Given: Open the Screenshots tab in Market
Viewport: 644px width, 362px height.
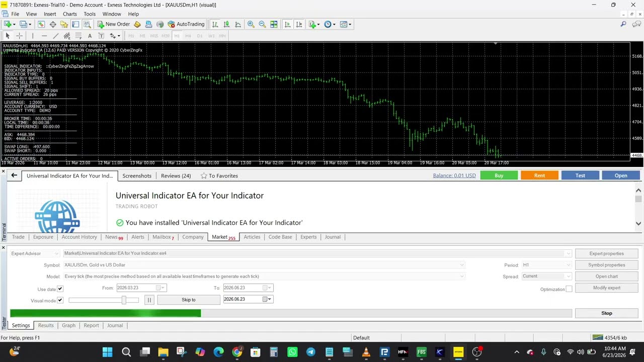Looking at the screenshot, I should [x=137, y=175].
